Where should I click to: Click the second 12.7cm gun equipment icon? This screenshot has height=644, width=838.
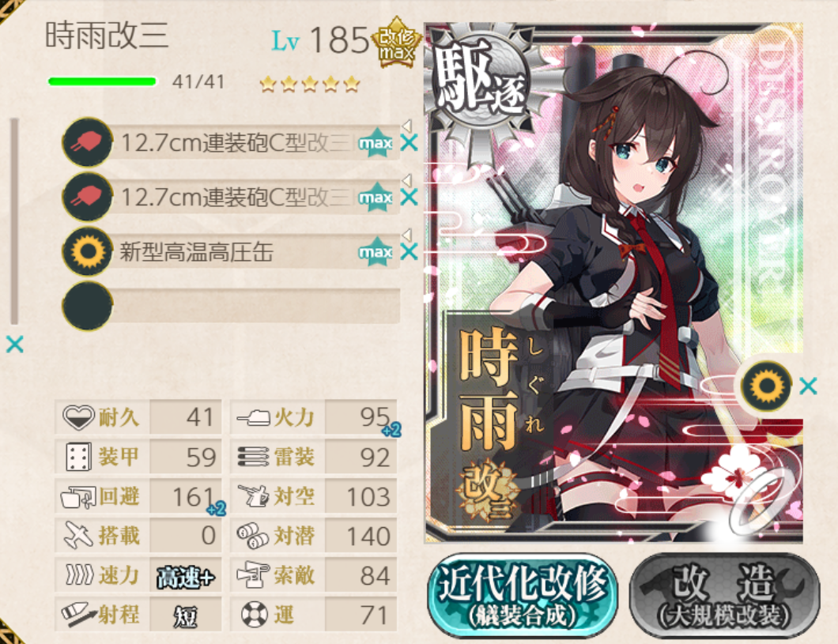87,198
